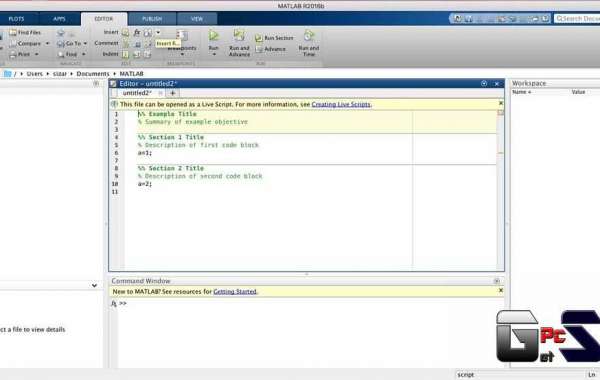
Task: Click the third Insert row icon
Action: tap(148, 33)
